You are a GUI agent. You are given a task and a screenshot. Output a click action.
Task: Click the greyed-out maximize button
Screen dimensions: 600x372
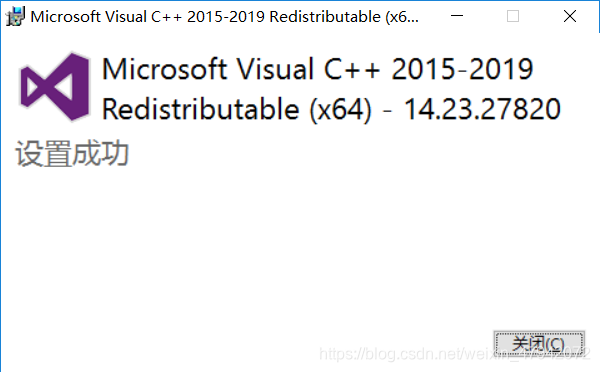513,16
